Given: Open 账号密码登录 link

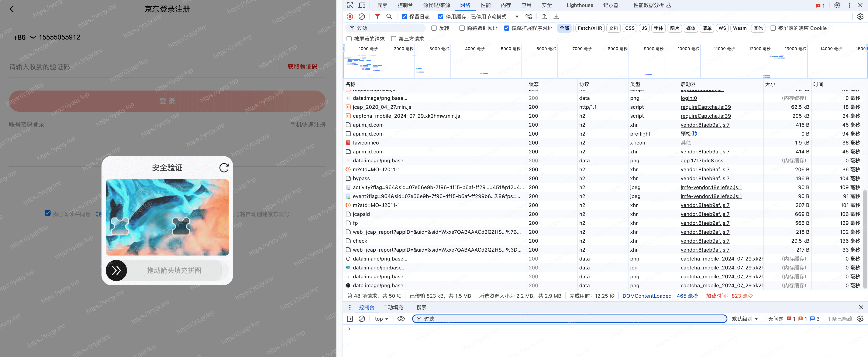Looking at the screenshot, I should point(27,125).
